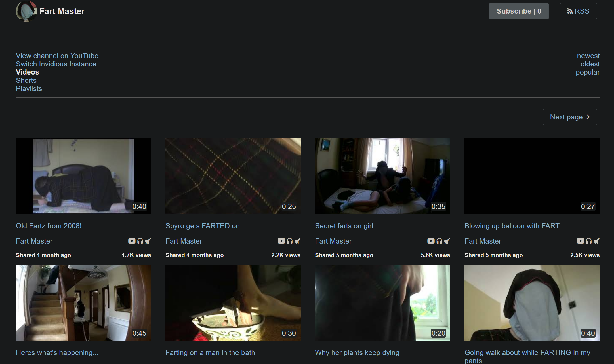Open View channel on YouTube link

point(57,56)
